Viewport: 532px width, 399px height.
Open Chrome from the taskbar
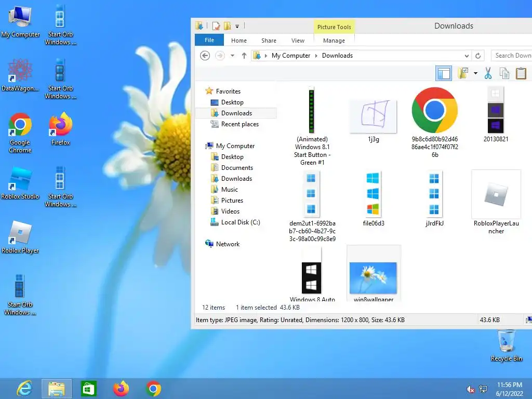coord(153,389)
